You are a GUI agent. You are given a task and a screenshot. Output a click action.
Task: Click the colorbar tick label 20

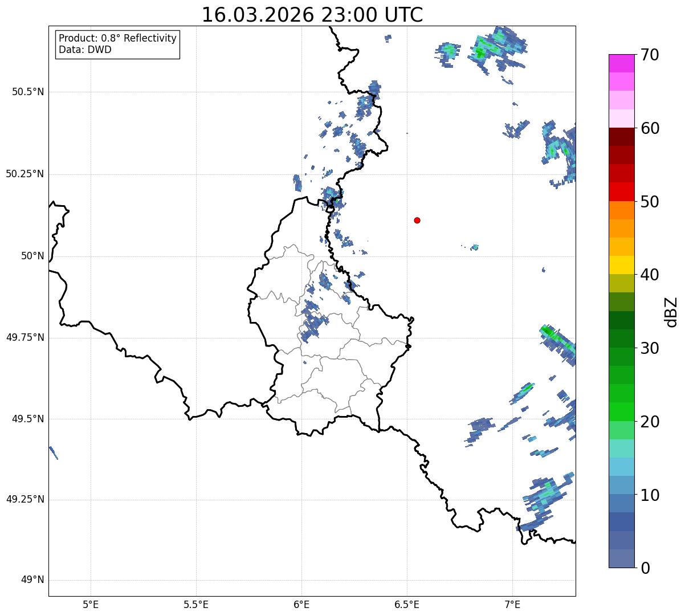click(650, 422)
